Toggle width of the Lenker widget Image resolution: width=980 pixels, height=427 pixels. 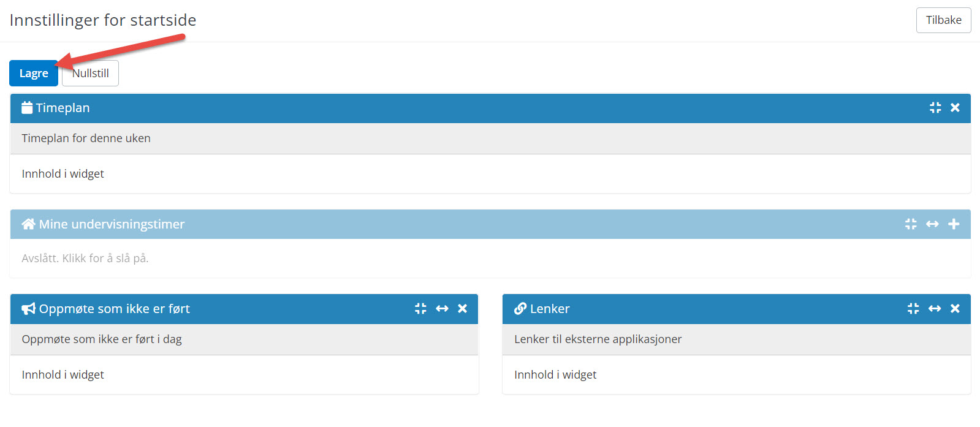(935, 309)
